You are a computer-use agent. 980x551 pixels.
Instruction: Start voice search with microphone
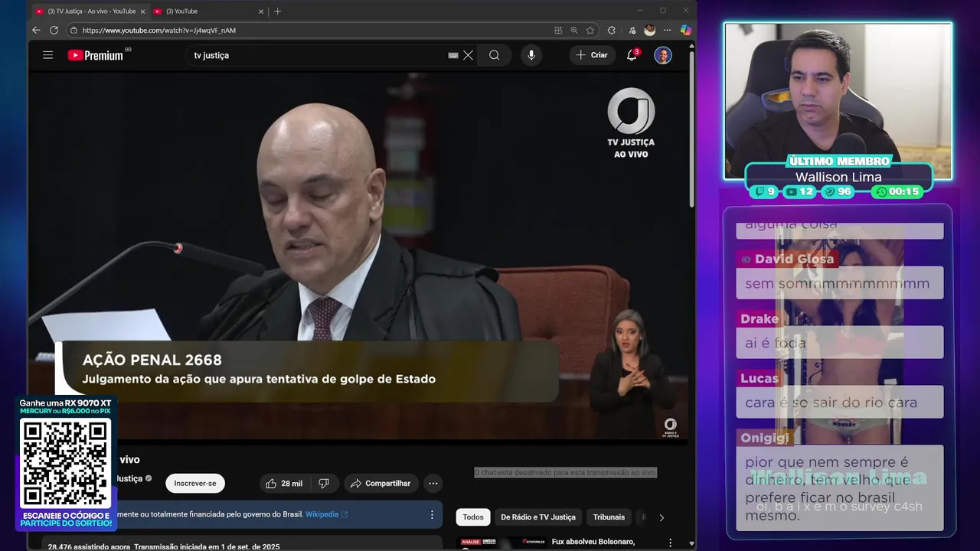[x=531, y=55]
